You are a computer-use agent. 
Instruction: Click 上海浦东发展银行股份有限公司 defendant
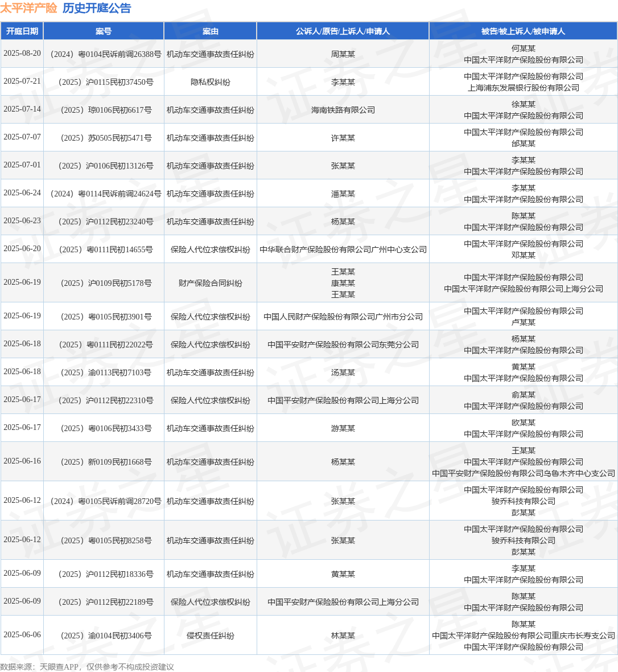pos(524,88)
